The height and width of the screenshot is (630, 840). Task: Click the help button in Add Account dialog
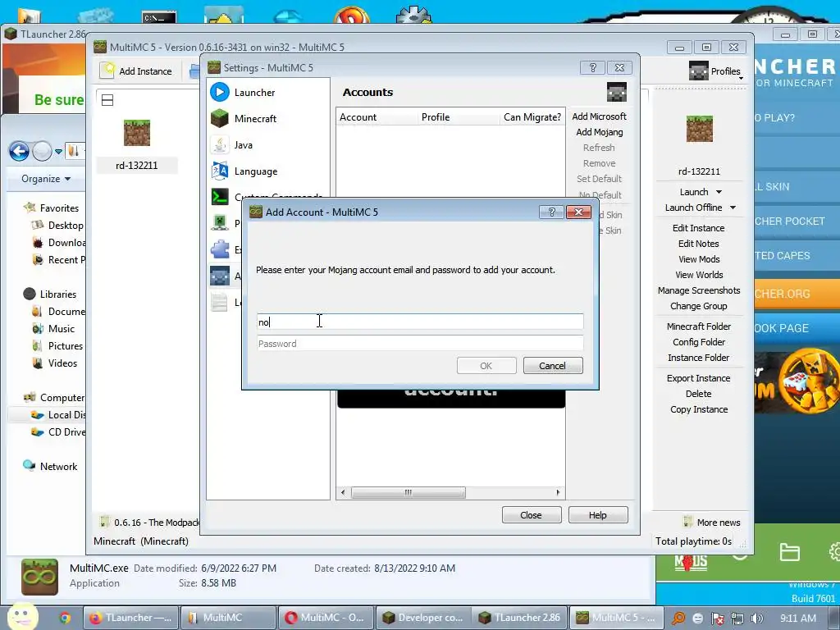551,212
